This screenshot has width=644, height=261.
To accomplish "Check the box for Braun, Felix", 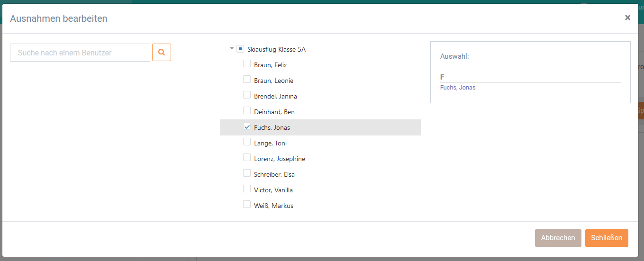I will [247, 64].
